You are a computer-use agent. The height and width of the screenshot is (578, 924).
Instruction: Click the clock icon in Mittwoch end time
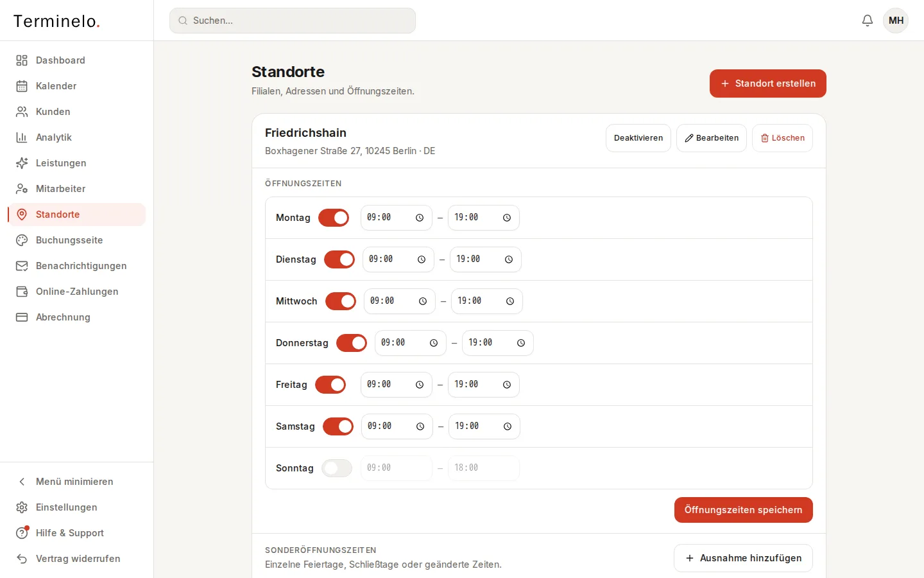coord(510,301)
